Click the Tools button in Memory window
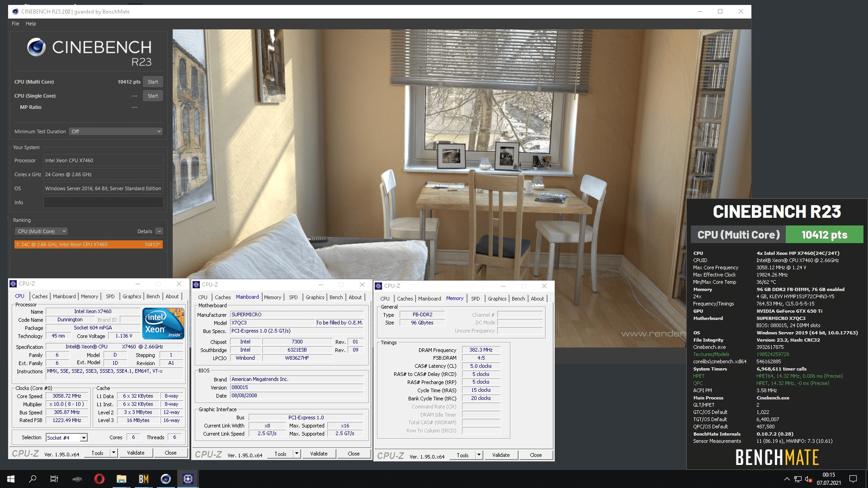The image size is (868, 488). pyautogui.click(x=463, y=455)
